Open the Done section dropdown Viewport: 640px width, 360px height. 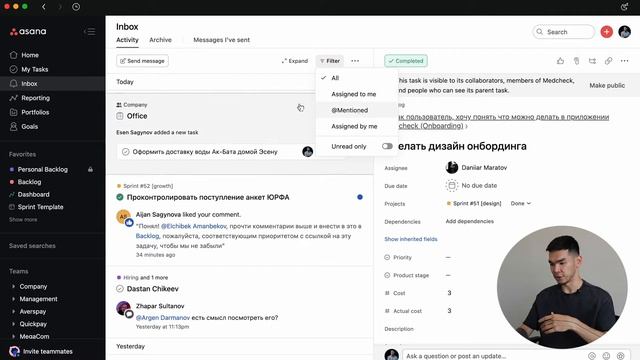pyautogui.click(x=521, y=203)
